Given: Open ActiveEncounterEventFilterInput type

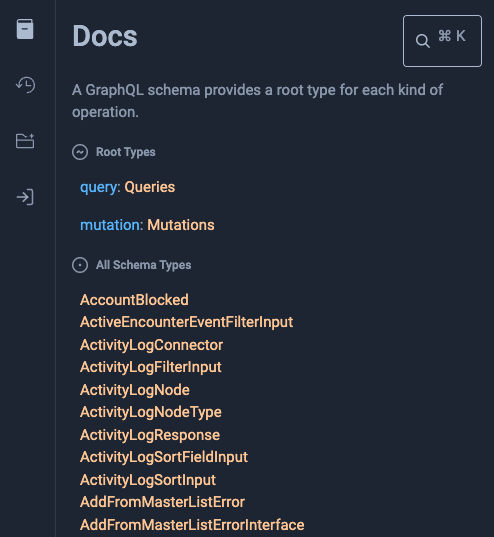Looking at the screenshot, I should click(x=186, y=322).
